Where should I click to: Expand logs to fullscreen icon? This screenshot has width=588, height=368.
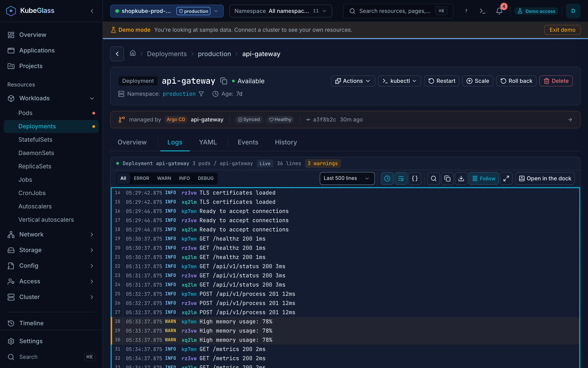[506, 178]
